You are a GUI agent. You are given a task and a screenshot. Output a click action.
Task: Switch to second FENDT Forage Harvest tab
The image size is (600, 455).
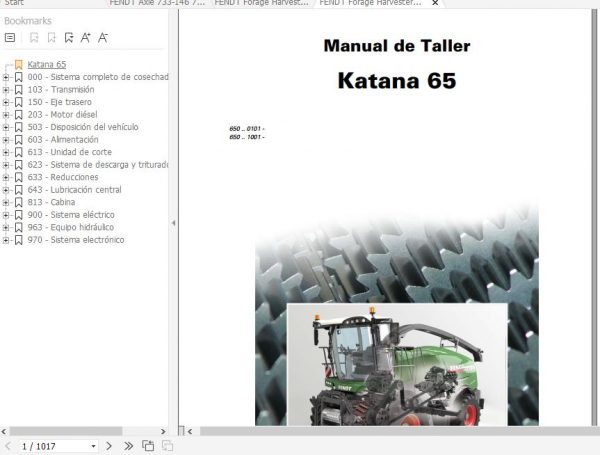[261, 3]
